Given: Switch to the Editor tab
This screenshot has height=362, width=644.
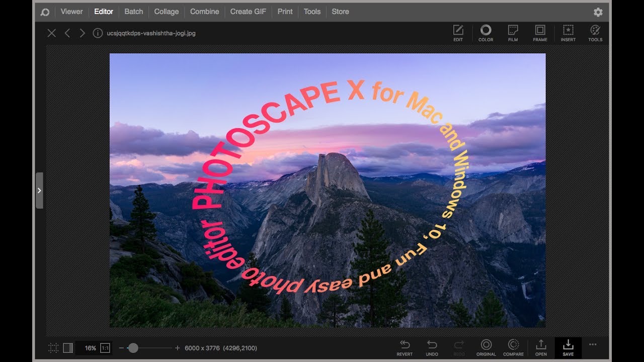Looking at the screenshot, I should [104, 12].
